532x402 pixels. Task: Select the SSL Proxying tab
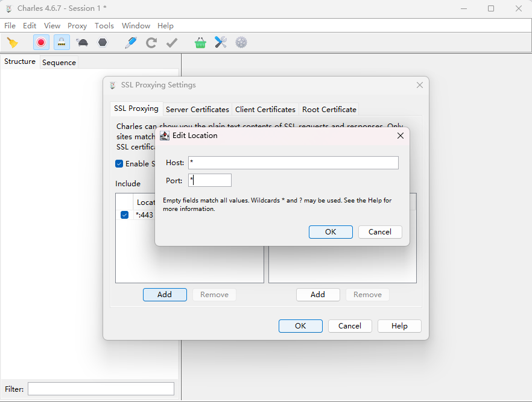(x=136, y=108)
